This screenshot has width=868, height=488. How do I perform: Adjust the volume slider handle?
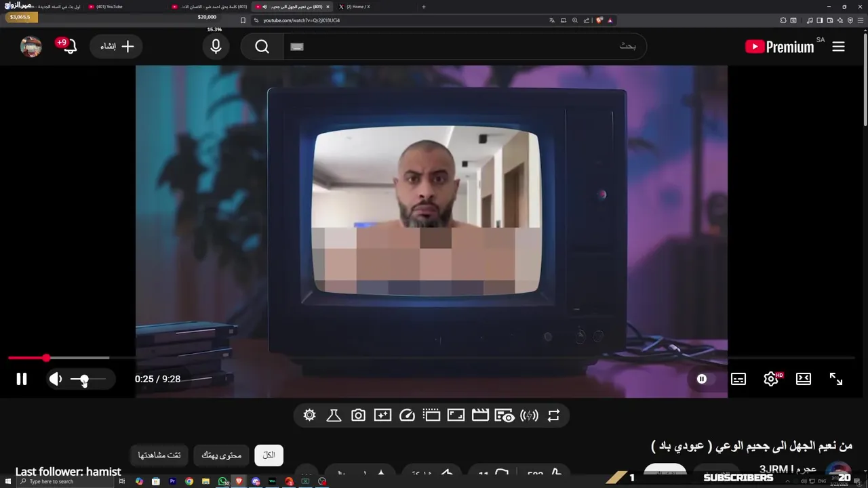83,380
